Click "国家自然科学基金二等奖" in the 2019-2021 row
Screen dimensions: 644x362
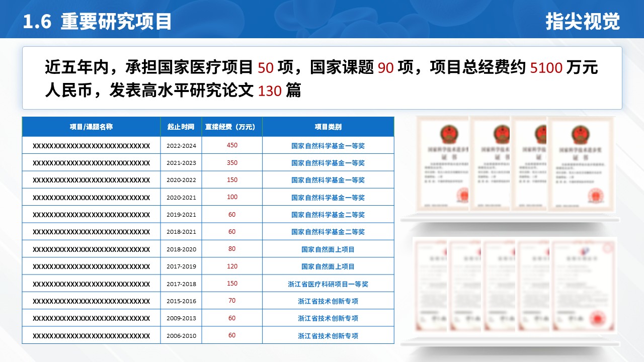pos(328,215)
